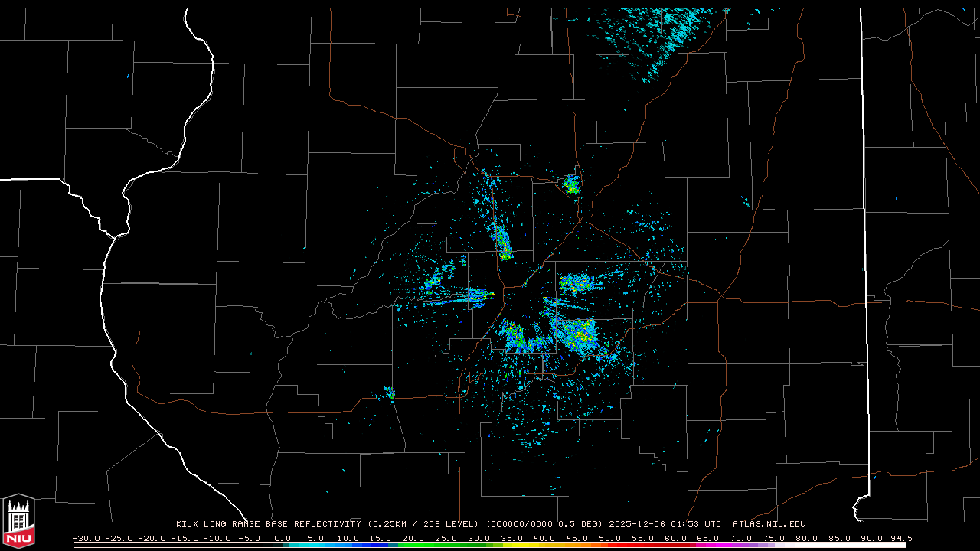
Task: Click the -30.0 label on the legend
Action: click(x=86, y=538)
